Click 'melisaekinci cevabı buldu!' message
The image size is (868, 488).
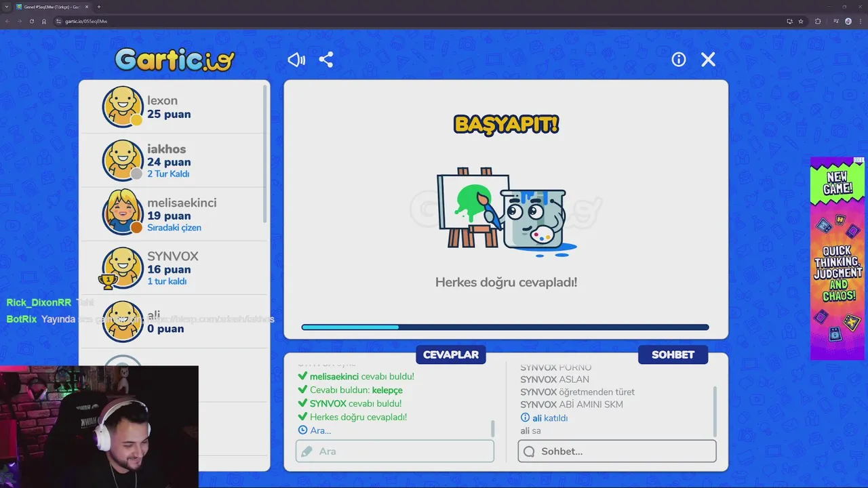(361, 376)
